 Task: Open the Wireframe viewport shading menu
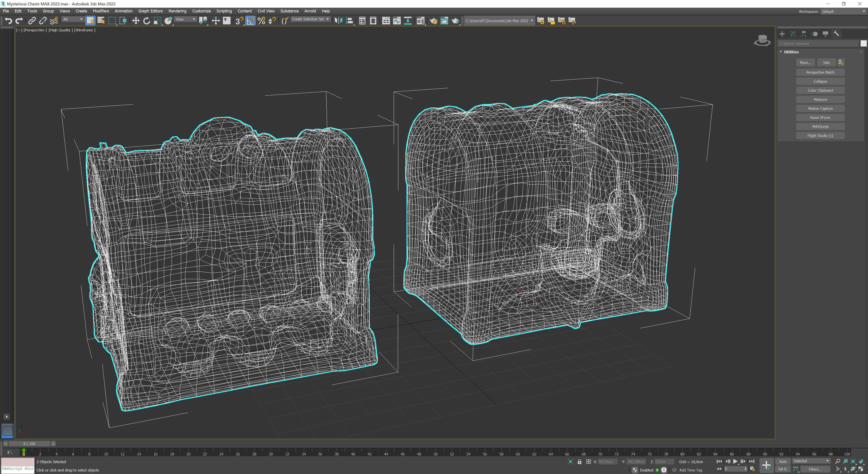[x=85, y=30]
